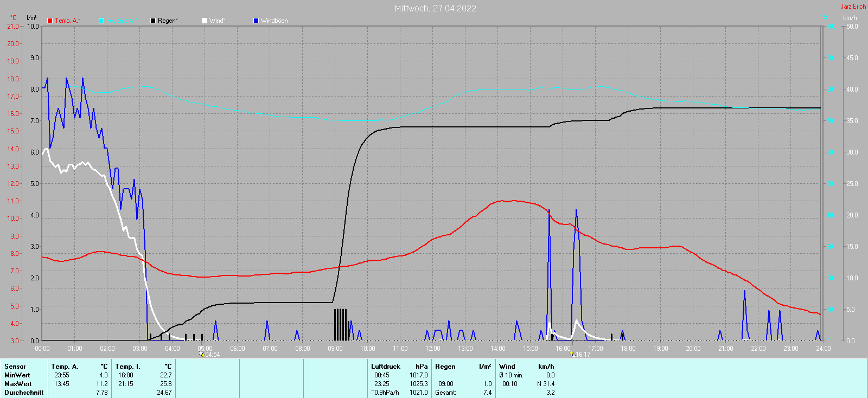This screenshot has height=398, width=868.
Task: Click the blue Windböen legend square
Action: [x=256, y=21]
